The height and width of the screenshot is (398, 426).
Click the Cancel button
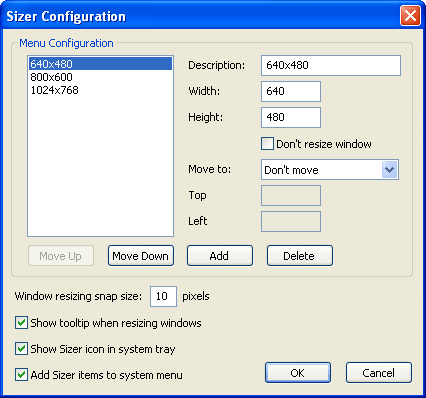pos(379,373)
